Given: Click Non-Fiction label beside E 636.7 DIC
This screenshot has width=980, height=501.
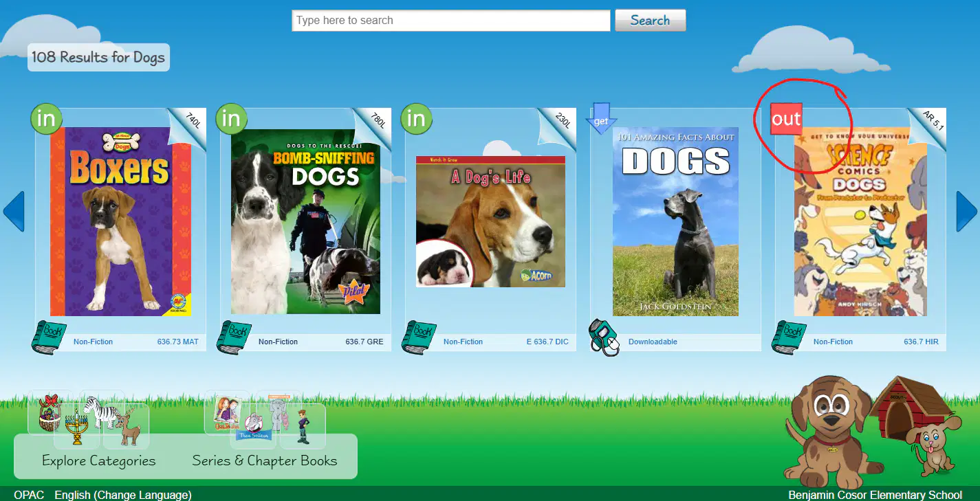Looking at the screenshot, I should tap(464, 342).
